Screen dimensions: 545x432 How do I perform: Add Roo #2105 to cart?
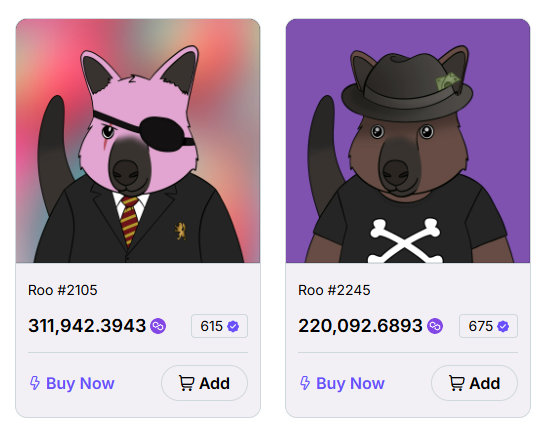(x=204, y=383)
